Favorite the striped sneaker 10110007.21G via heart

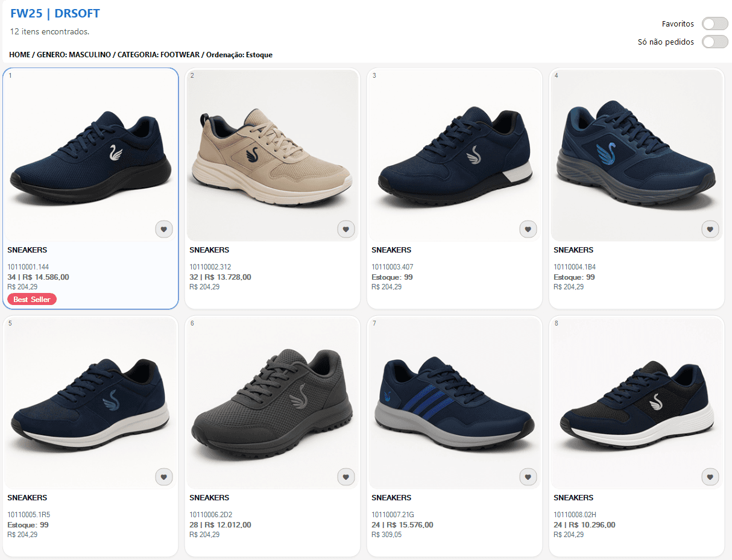coord(528,477)
